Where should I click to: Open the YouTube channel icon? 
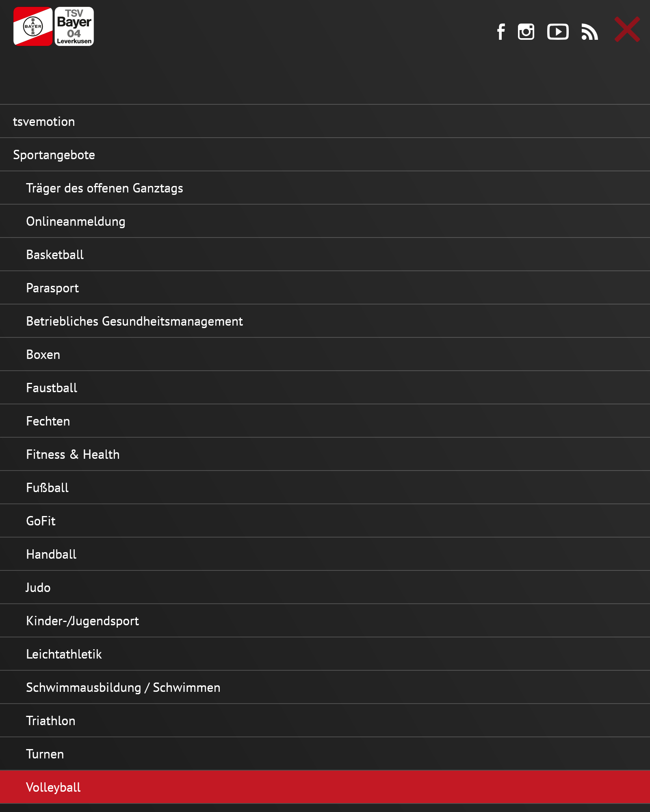[557, 32]
